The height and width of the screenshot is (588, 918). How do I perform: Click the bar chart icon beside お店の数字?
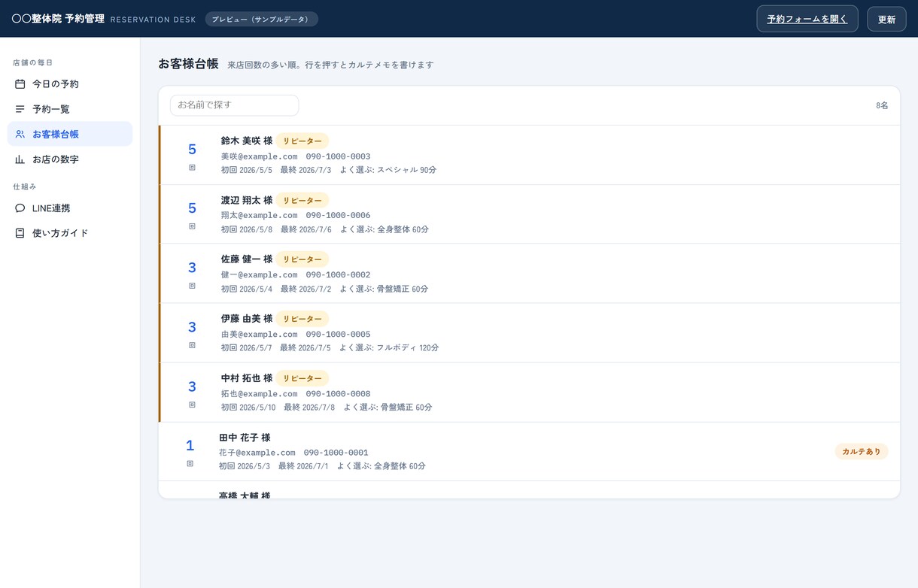pos(20,159)
